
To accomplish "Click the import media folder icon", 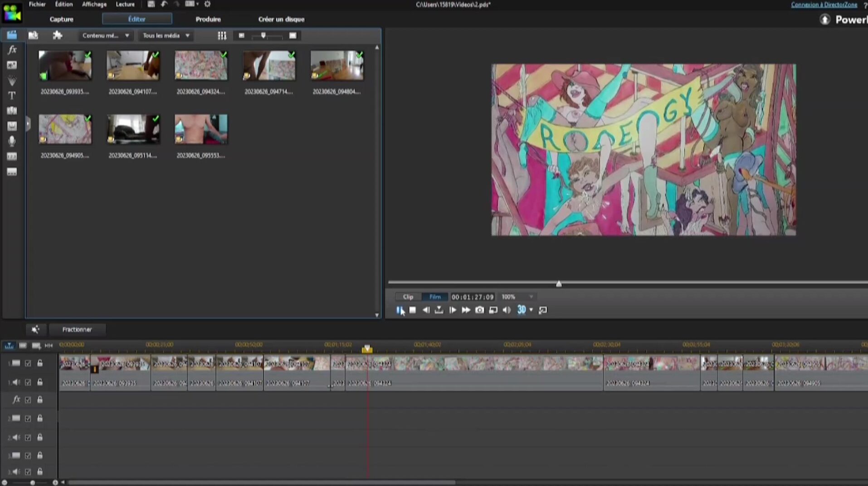I will coord(33,35).
